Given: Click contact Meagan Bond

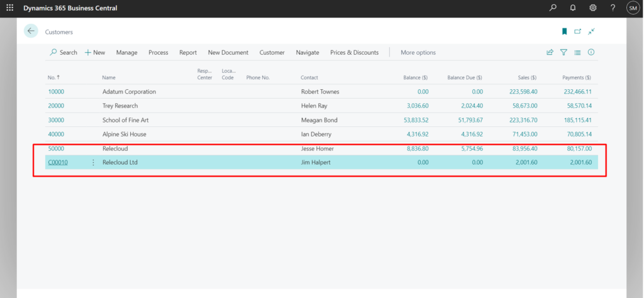Looking at the screenshot, I should [319, 120].
